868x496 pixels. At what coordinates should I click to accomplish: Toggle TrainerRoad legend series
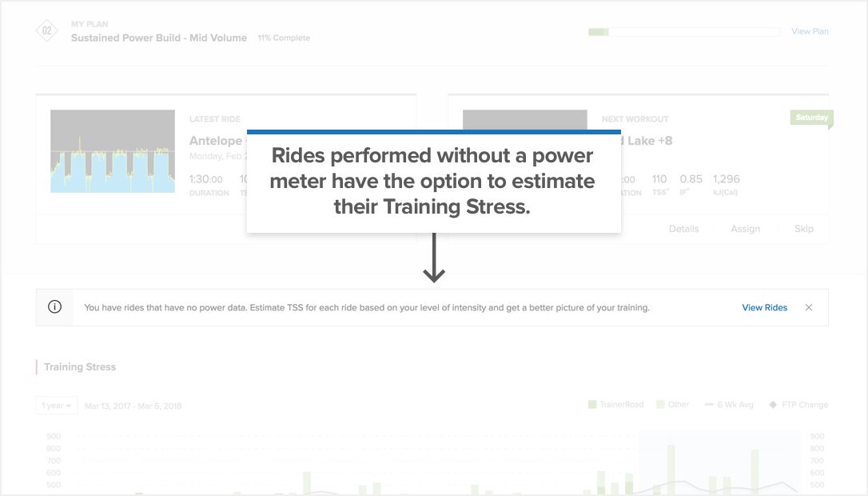point(615,405)
